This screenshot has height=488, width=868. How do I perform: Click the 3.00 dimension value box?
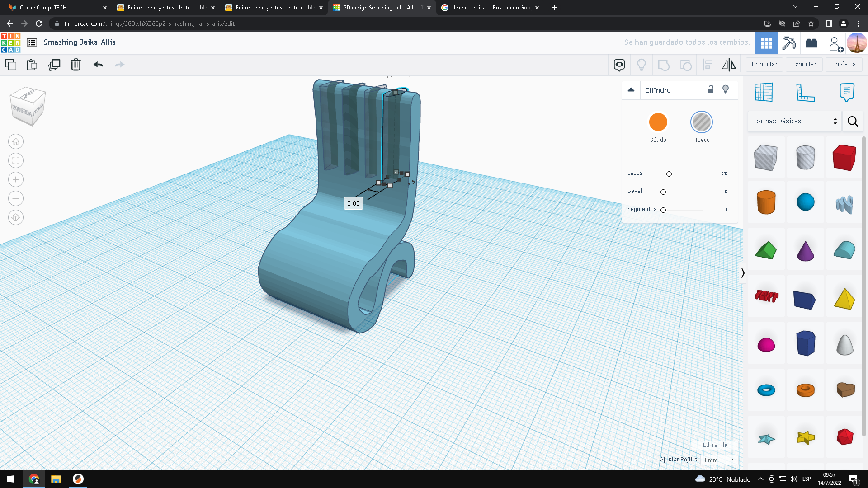(x=354, y=204)
